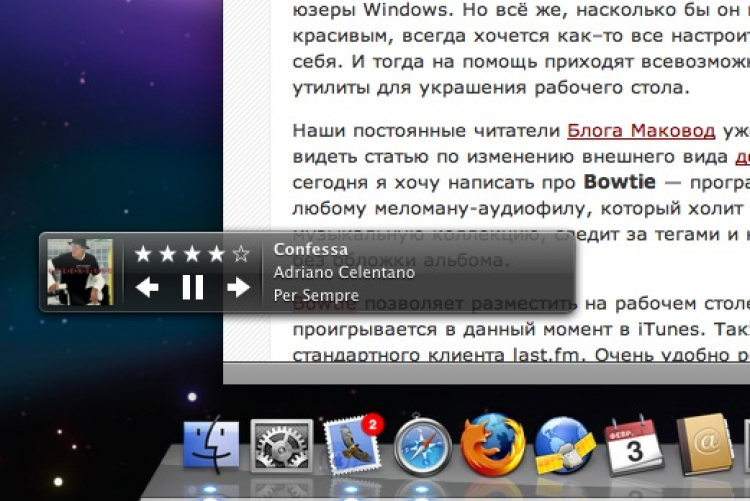The image size is (750, 501).
Task: Launch Safari from the Dock
Action: tap(422, 445)
